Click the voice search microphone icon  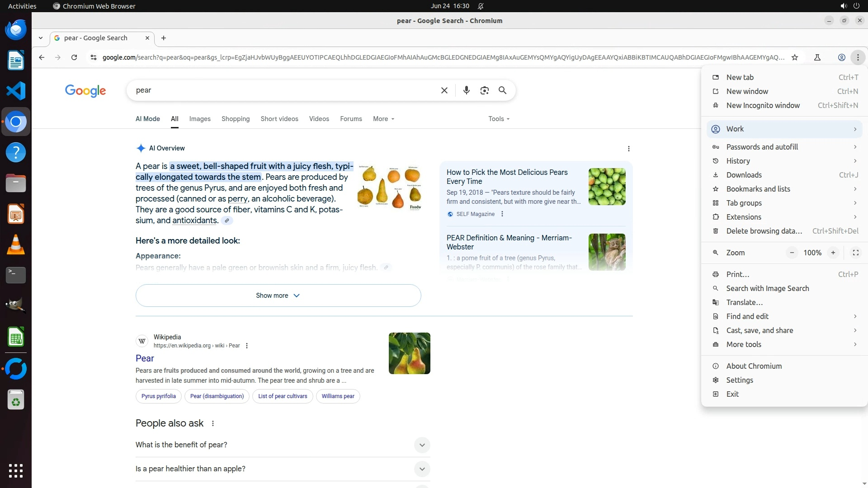pos(466,90)
